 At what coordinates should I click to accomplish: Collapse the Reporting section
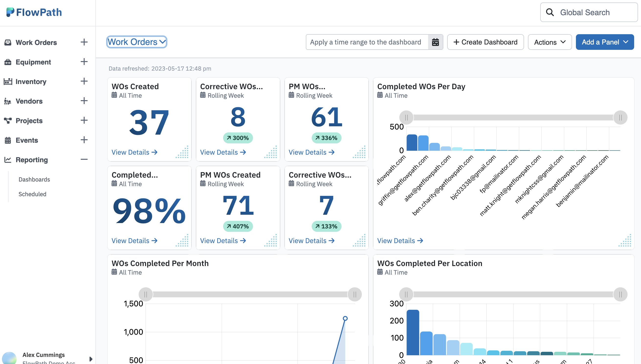(84, 160)
